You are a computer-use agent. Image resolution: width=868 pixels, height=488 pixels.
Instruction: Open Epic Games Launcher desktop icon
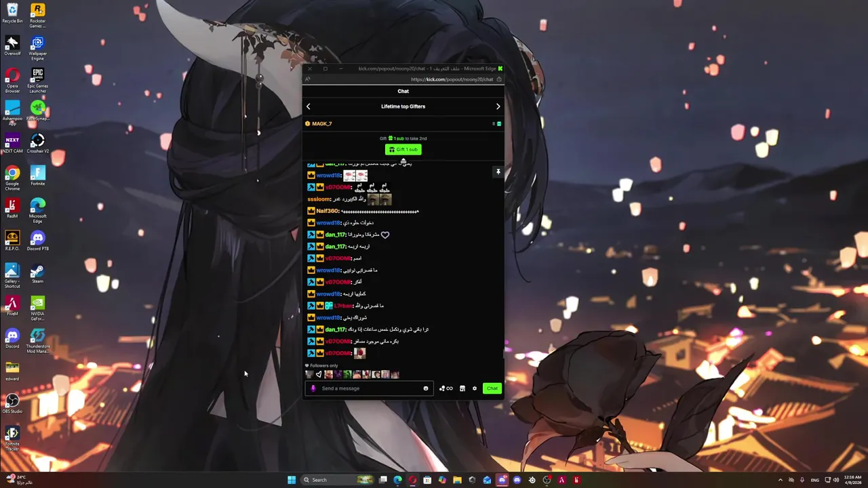pos(37,81)
